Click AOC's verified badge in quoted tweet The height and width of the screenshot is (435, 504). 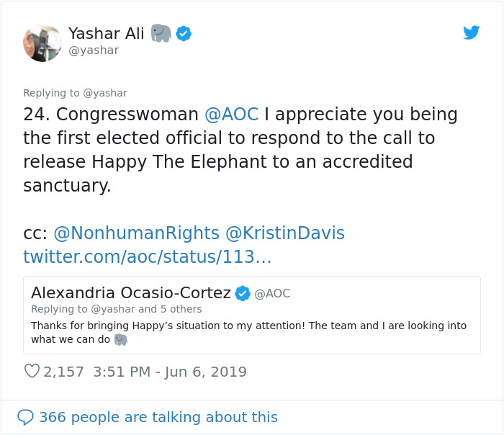pos(243,293)
